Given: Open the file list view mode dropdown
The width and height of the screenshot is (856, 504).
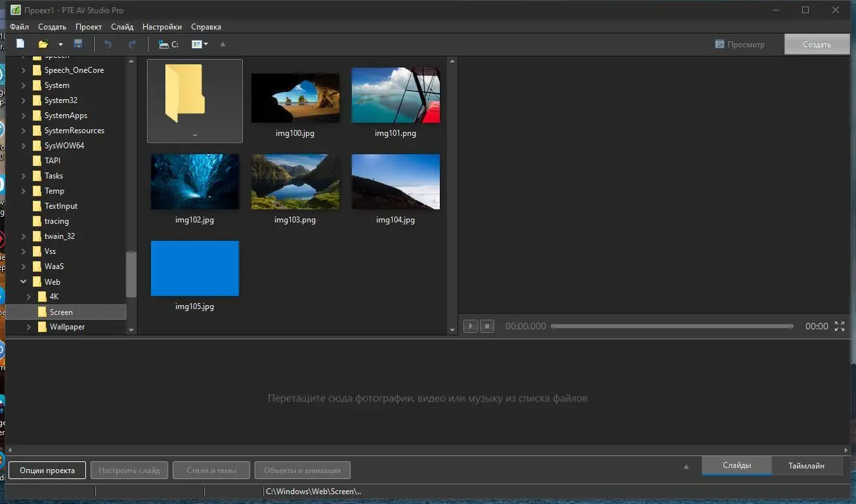Looking at the screenshot, I should point(200,44).
